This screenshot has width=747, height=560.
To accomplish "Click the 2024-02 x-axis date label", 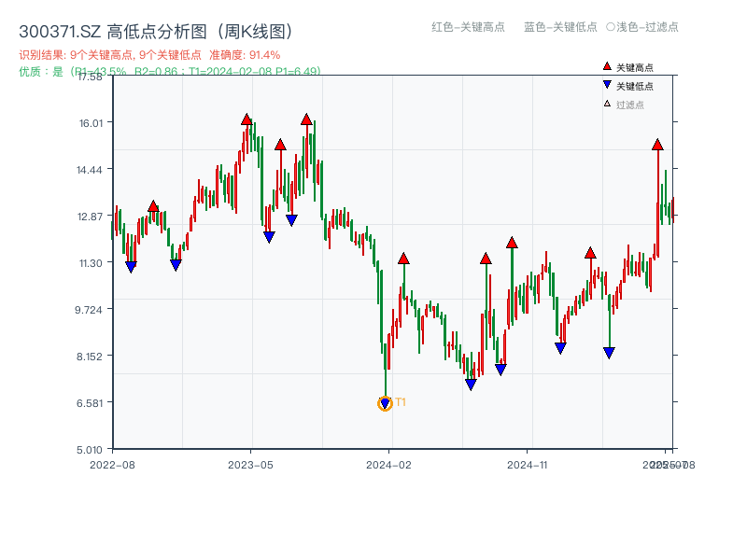I will (x=388, y=465).
